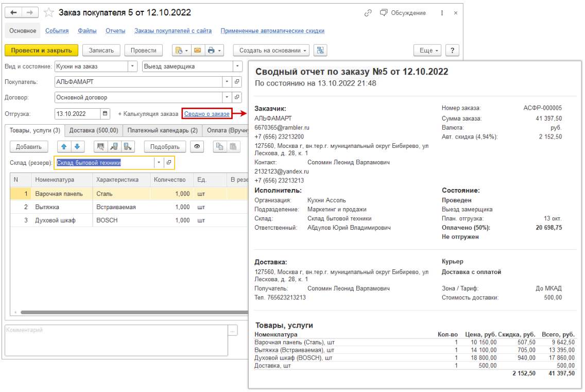Close the order window with X

click(456, 13)
